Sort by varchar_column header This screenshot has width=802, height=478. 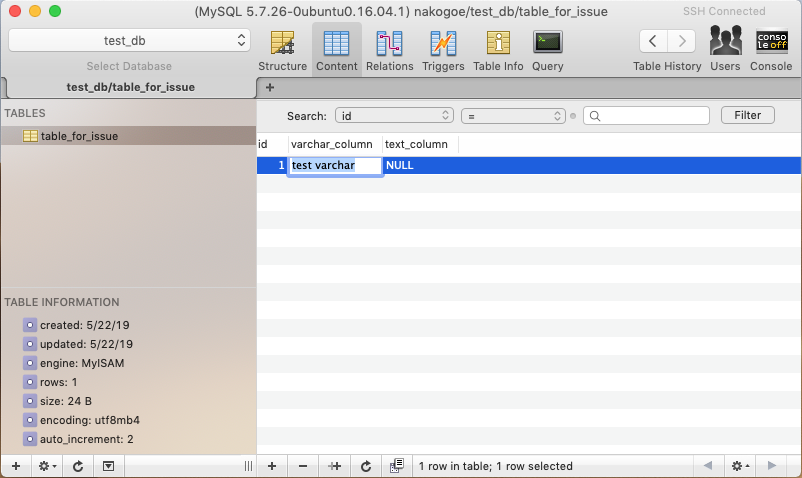[335, 144]
